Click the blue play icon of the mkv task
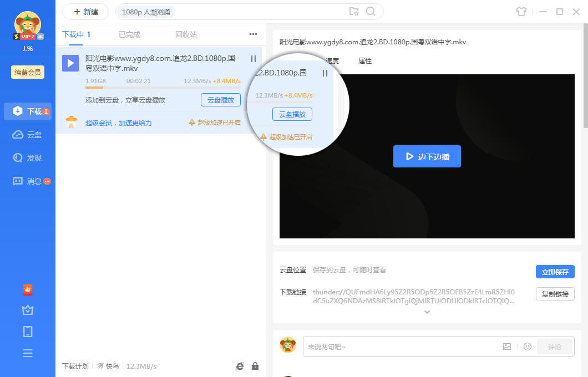This screenshot has width=588, height=377. (70, 63)
